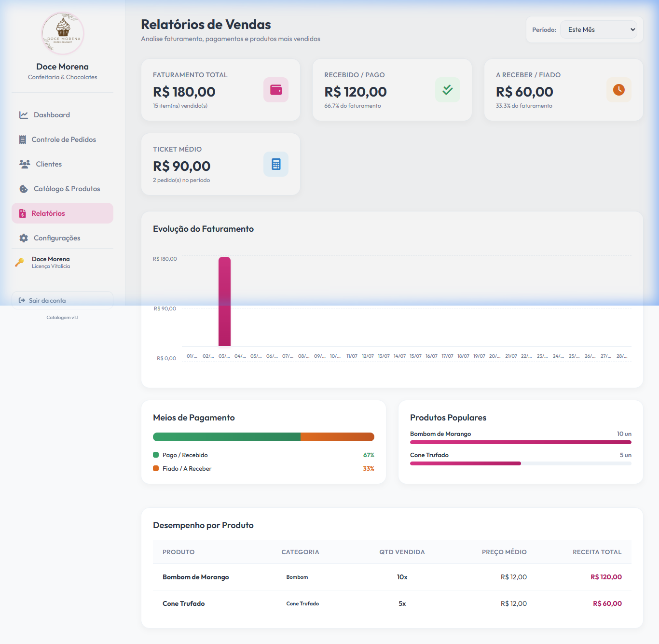The width and height of the screenshot is (659, 644).
Task: Click the green double-check icon in Recebido card
Action: click(448, 90)
